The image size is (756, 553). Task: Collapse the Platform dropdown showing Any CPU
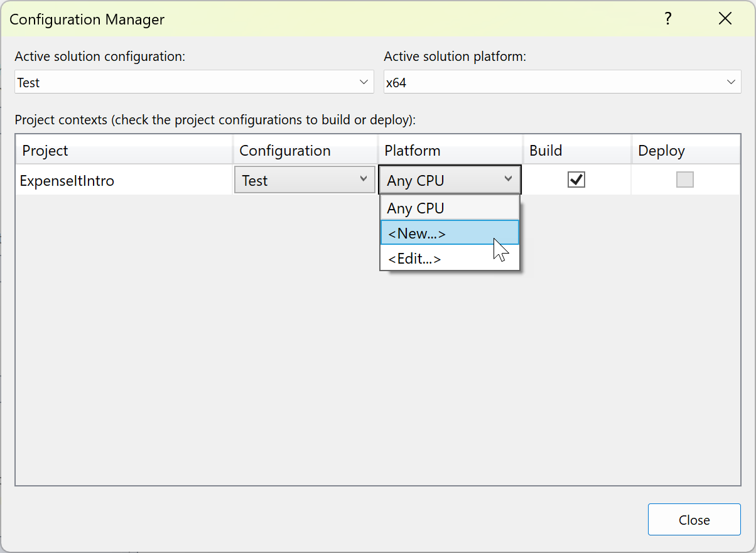coord(509,179)
